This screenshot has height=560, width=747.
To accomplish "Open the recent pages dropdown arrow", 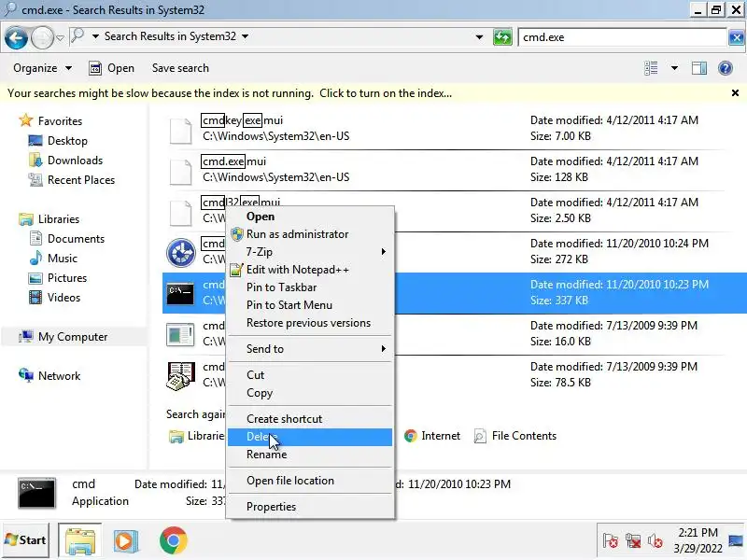I will [x=60, y=37].
